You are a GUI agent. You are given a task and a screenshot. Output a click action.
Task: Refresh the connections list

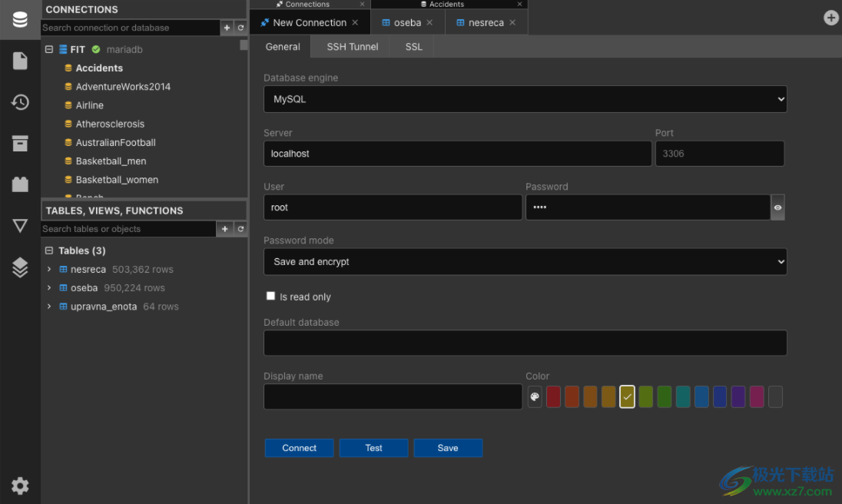point(240,28)
